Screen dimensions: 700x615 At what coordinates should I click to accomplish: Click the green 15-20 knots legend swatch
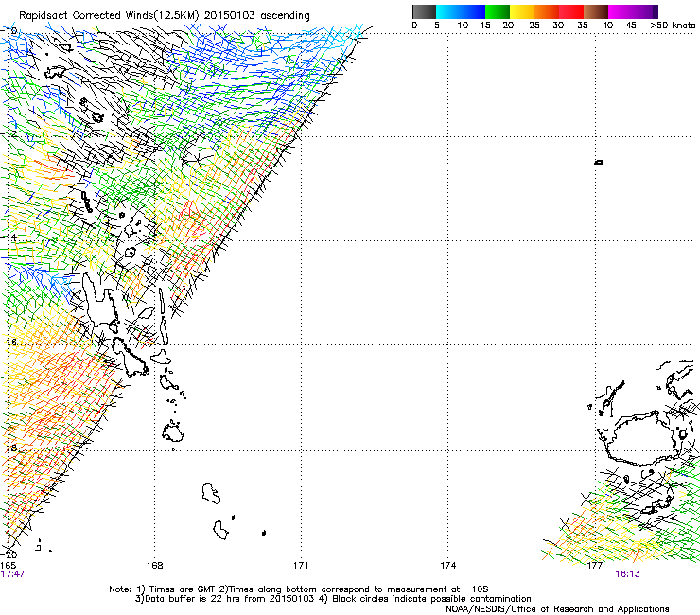coord(498,11)
